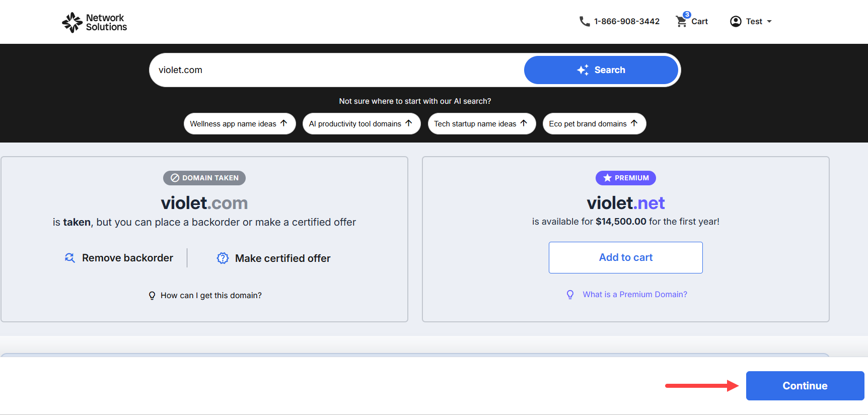
Task: Click the Remove backorder icon
Action: [x=70, y=258]
